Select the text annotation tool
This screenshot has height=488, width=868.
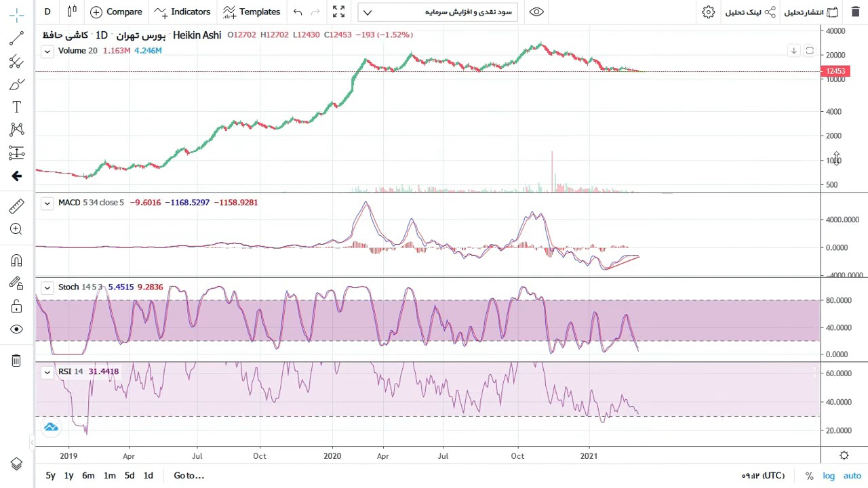pyautogui.click(x=17, y=107)
